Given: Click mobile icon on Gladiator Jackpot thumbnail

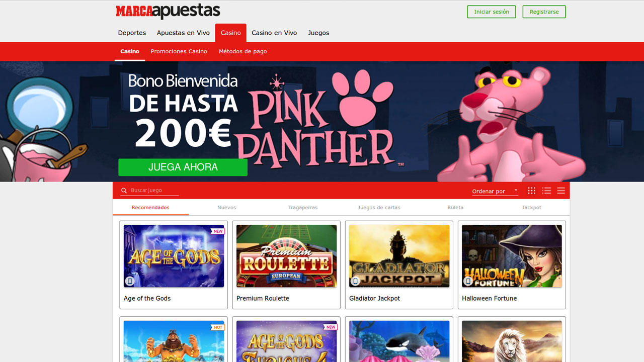Looking at the screenshot, I should (x=355, y=281).
